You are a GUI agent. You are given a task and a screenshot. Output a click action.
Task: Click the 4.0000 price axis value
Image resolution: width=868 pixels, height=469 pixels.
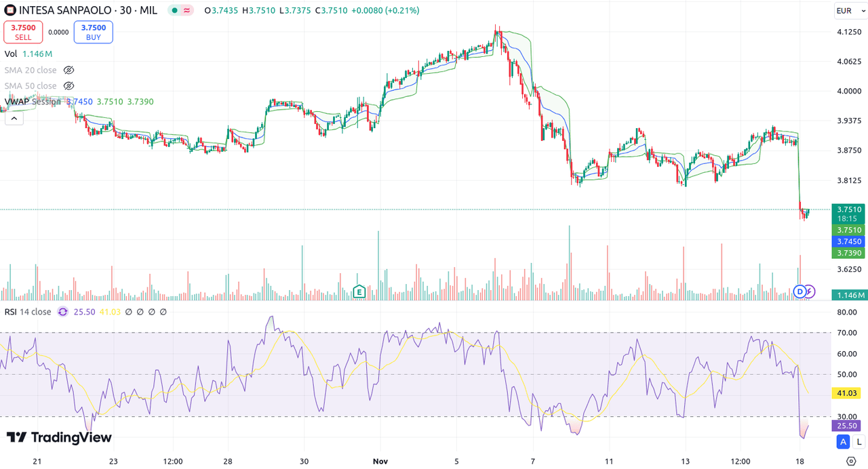pyautogui.click(x=849, y=91)
